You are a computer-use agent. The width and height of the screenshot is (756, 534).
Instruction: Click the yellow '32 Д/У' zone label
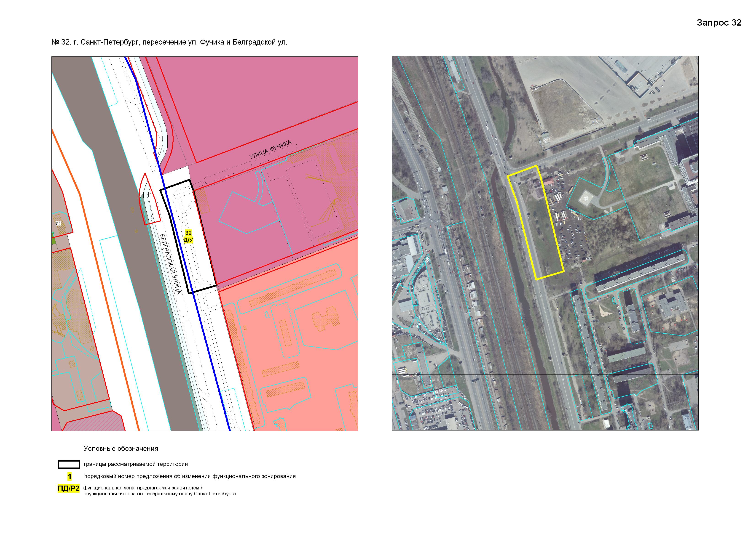click(188, 236)
